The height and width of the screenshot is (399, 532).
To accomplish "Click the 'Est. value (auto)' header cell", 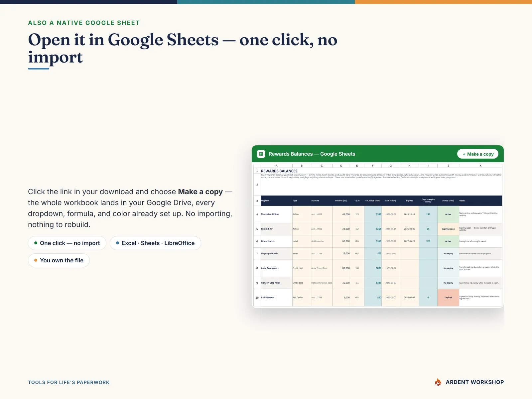I will (373, 200).
